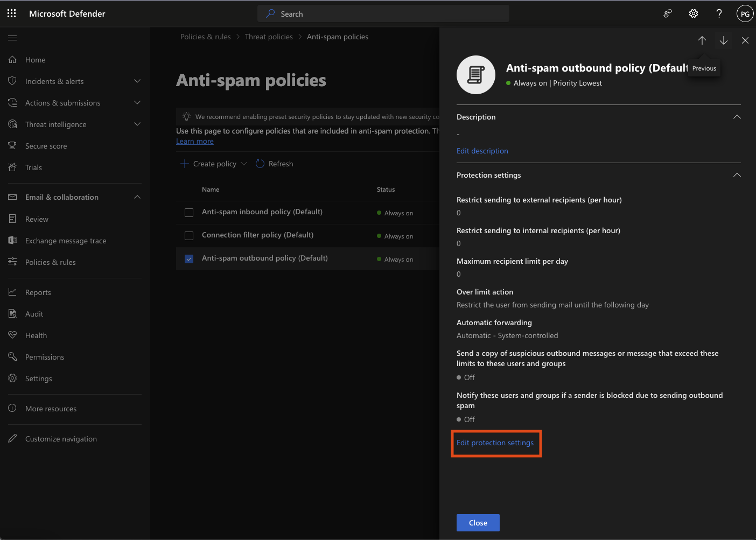Click the Policies & rules sliders icon
Image resolution: width=756 pixels, height=540 pixels.
[12, 262]
